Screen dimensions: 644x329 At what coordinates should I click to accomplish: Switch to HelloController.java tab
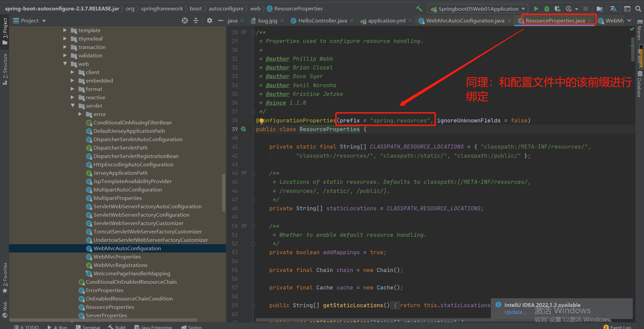tap(322, 20)
